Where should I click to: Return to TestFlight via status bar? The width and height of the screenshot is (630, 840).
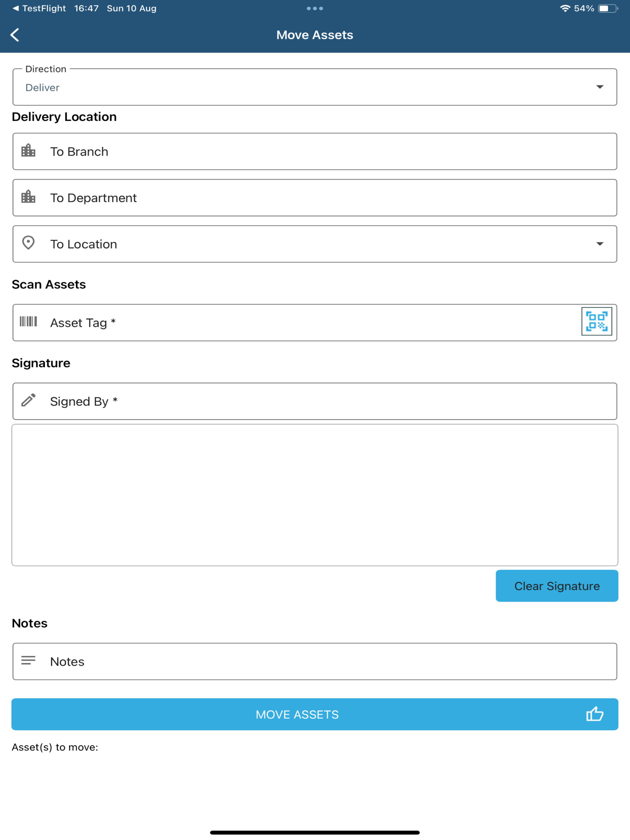pyautogui.click(x=39, y=8)
